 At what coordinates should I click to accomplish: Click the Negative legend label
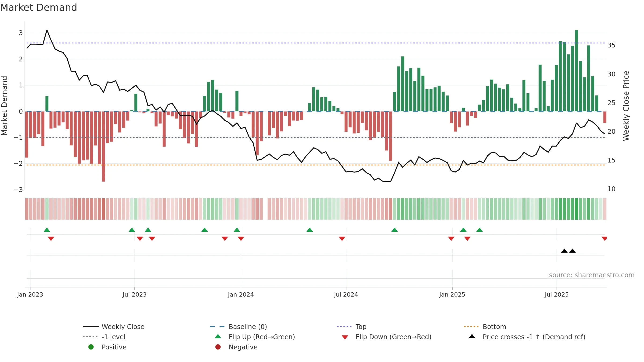click(243, 347)
